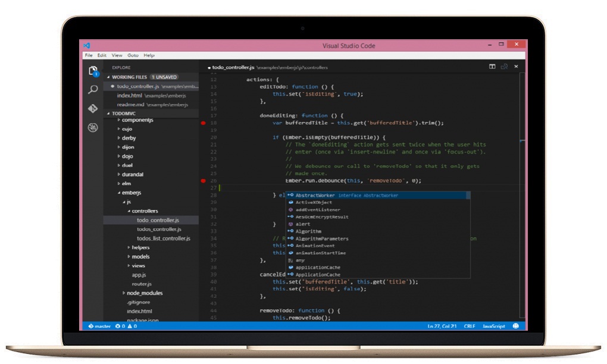Open the Debug view icon
This screenshot has height=364, width=607.
tap(93, 127)
